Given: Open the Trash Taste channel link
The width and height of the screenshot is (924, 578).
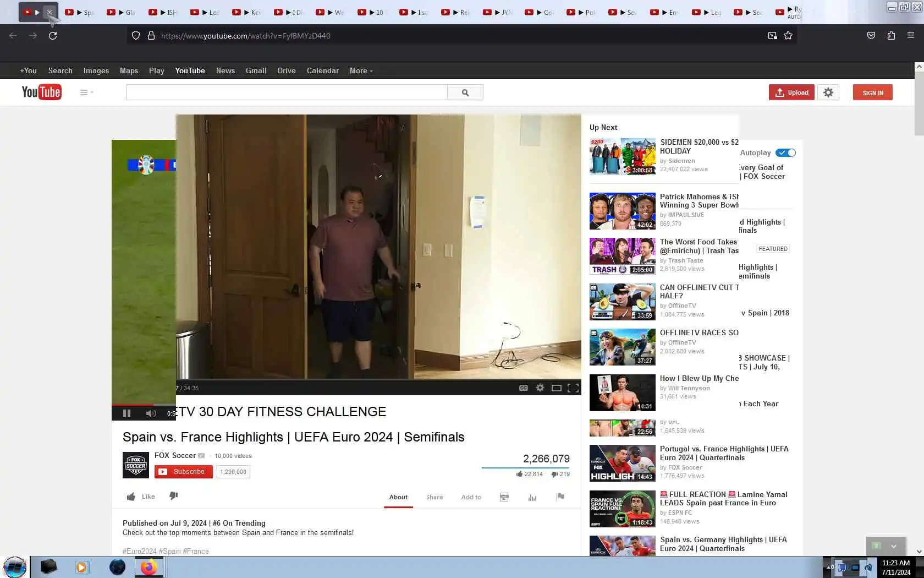Looking at the screenshot, I should pos(685,260).
